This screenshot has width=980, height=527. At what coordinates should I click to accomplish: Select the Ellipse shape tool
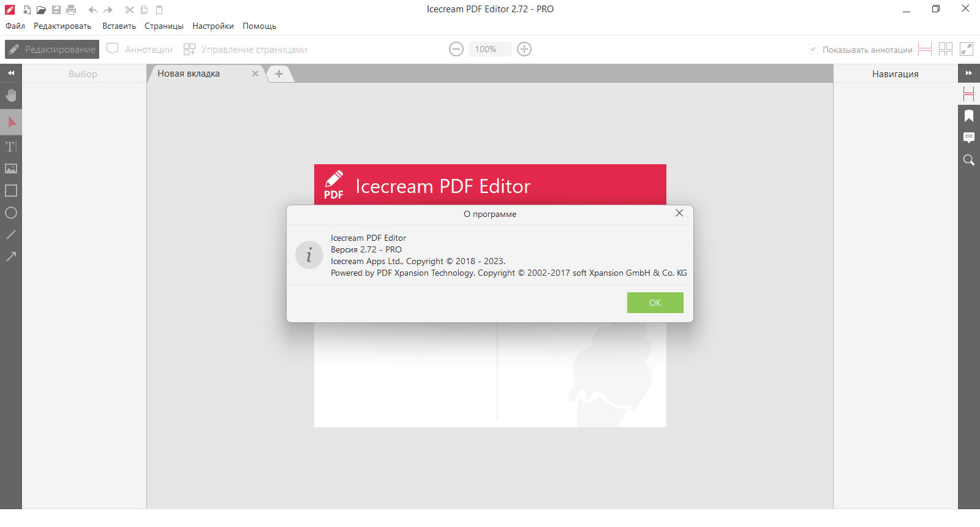(x=11, y=213)
